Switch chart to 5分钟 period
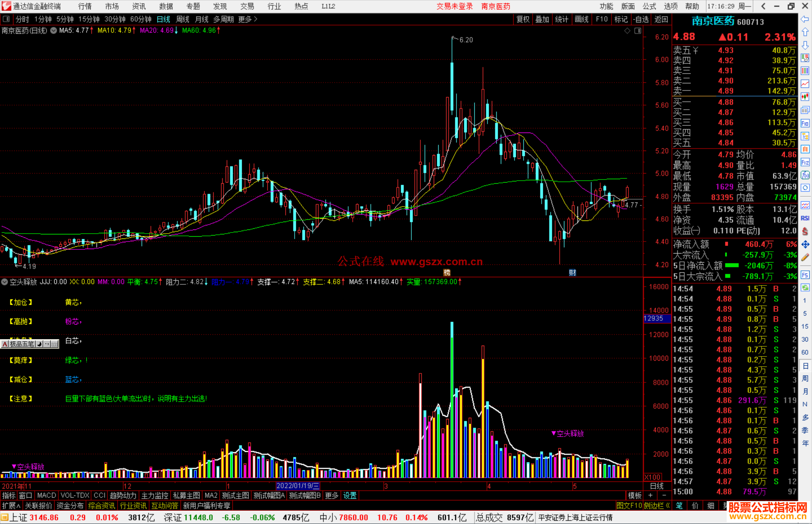 tap(65, 19)
